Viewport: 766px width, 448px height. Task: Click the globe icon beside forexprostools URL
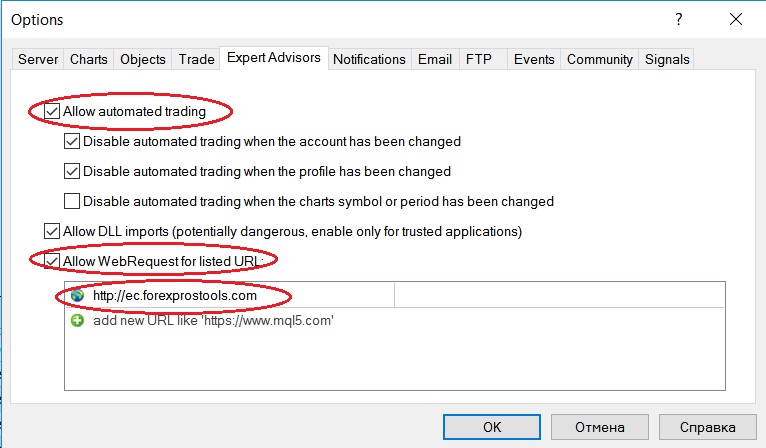tap(77, 296)
